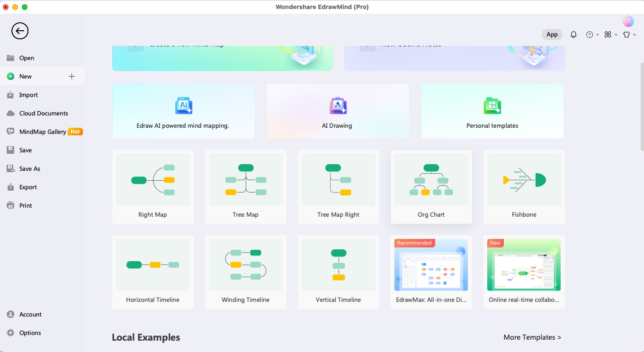644x352 pixels.
Task: Click the Import icon in sidebar
Action: pos(10,95)
